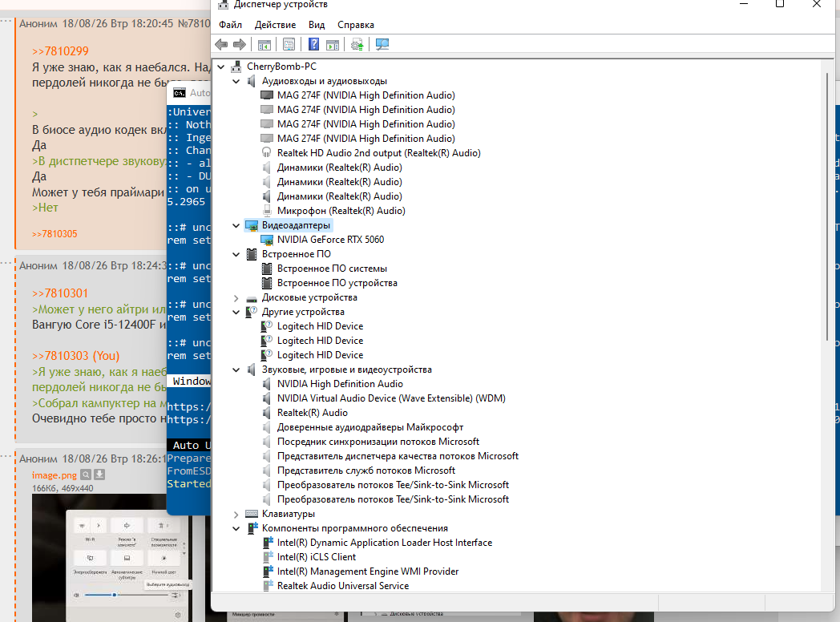Screen dimensions: 840x622
Task: Collapse the CherryBomb-PC root node
Action: click(220, 67)
